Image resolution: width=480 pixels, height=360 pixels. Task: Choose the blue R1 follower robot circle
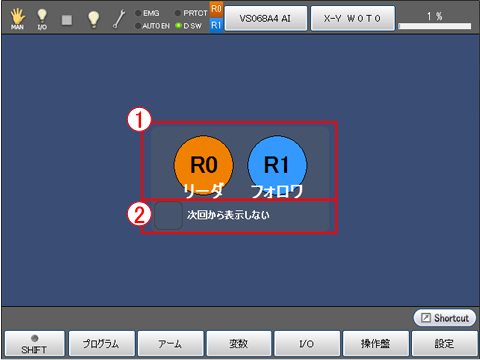pos(277,165)
